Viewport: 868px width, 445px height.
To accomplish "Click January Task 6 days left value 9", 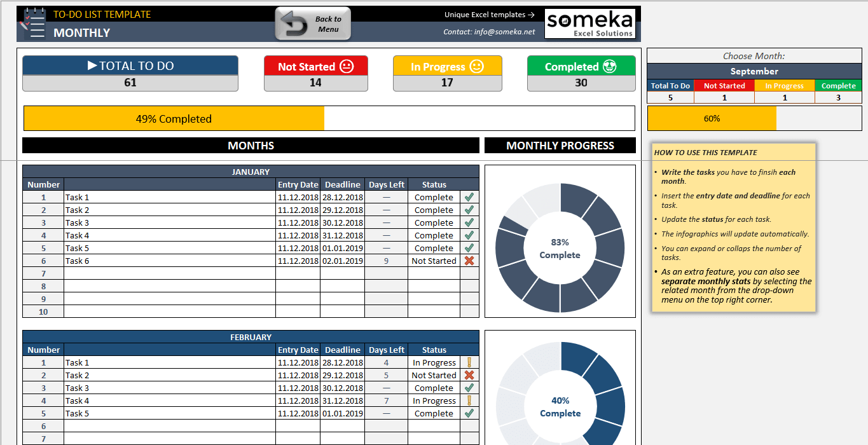I will pyautogui.click(x=386, y=261).
